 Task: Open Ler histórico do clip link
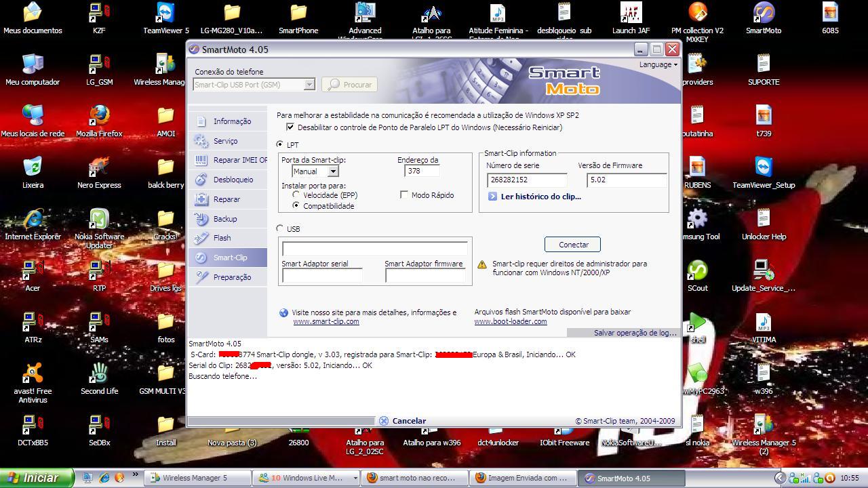click(x=540, y=197)
